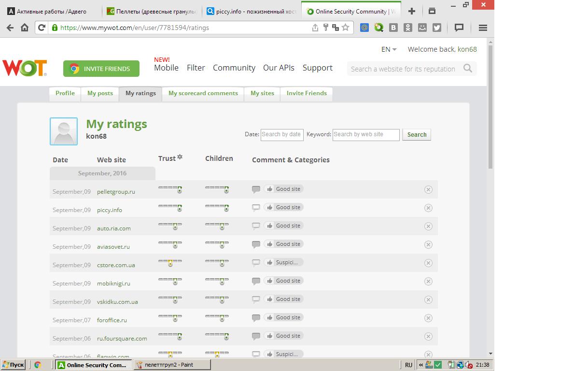Viewport: 588px width, 371px height.
Task: Open the Mobile menu item
Action: coord(166,68)
